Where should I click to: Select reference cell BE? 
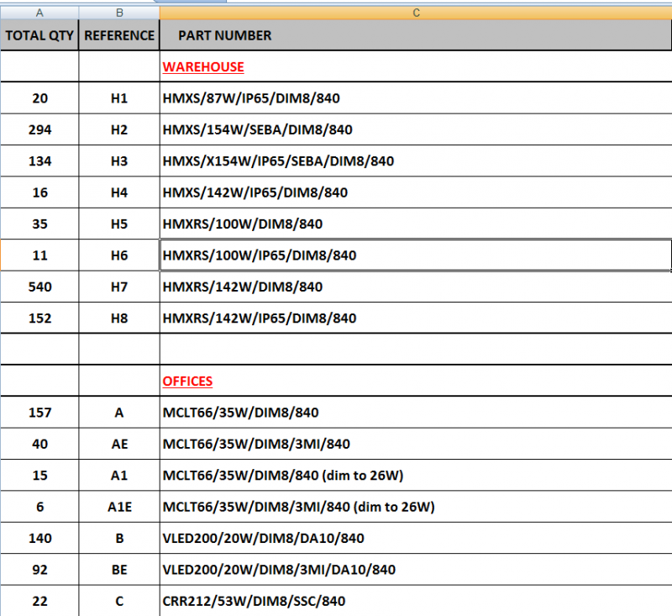pyautogui.click(x=119, y=569)
